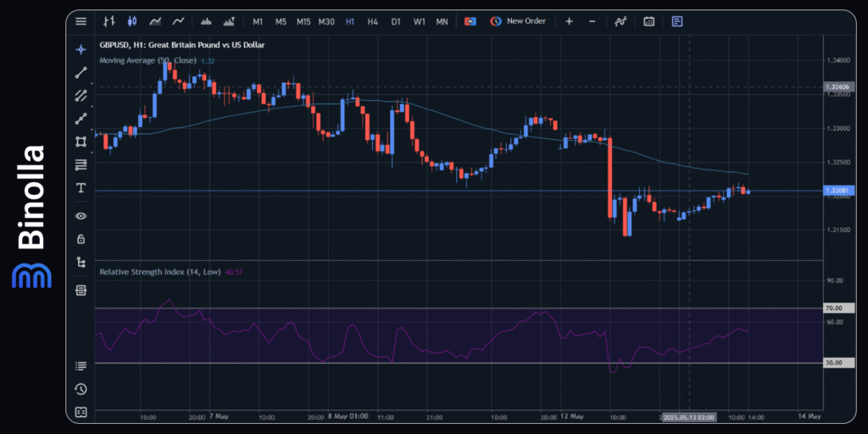Click the New Order button
The image size is (868, 434).
click(x=517, y=21)
